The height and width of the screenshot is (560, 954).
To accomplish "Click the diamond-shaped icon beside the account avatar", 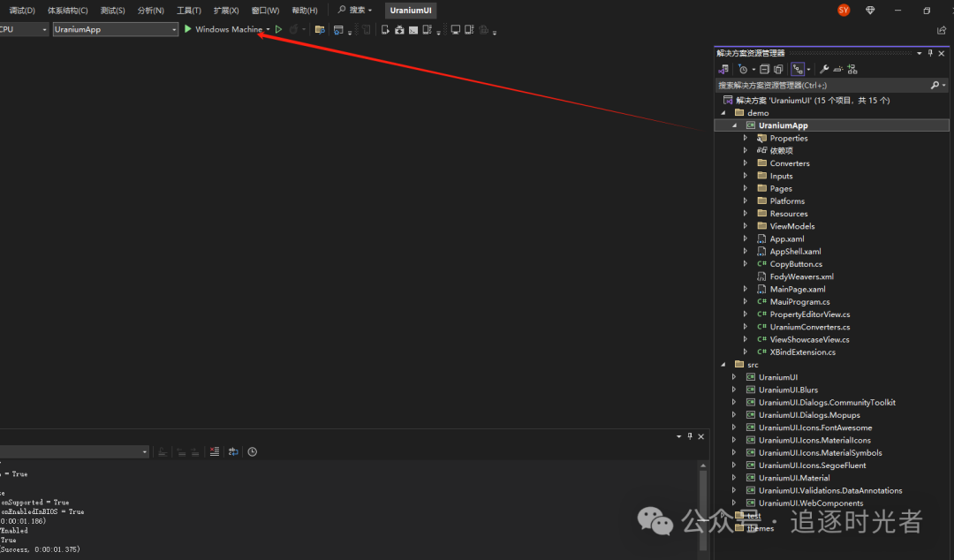I will click(x=870, y=11).
